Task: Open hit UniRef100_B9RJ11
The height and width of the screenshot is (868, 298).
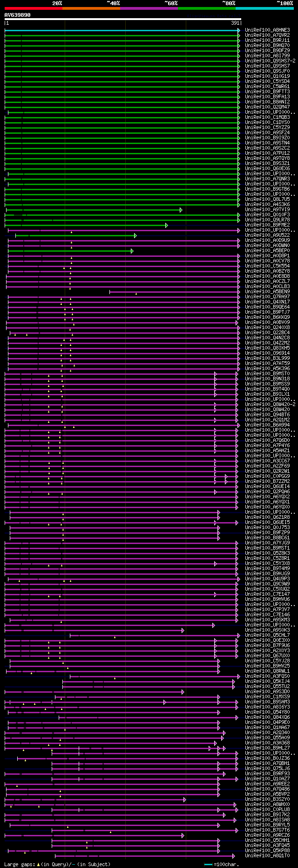Action: [x=267, y=41]
